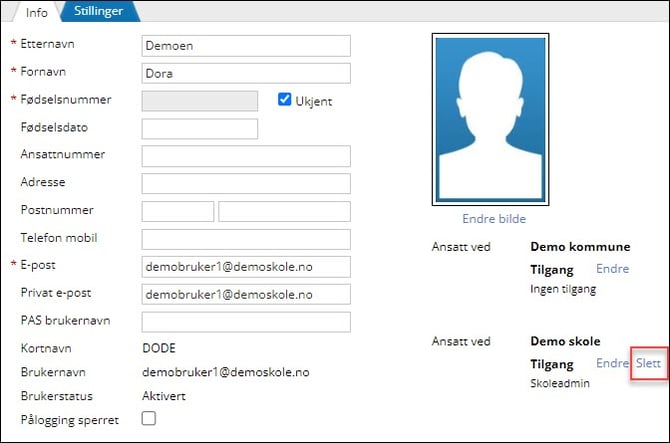
Task: Focus the Privat e-post field
Action: point(246,294)
